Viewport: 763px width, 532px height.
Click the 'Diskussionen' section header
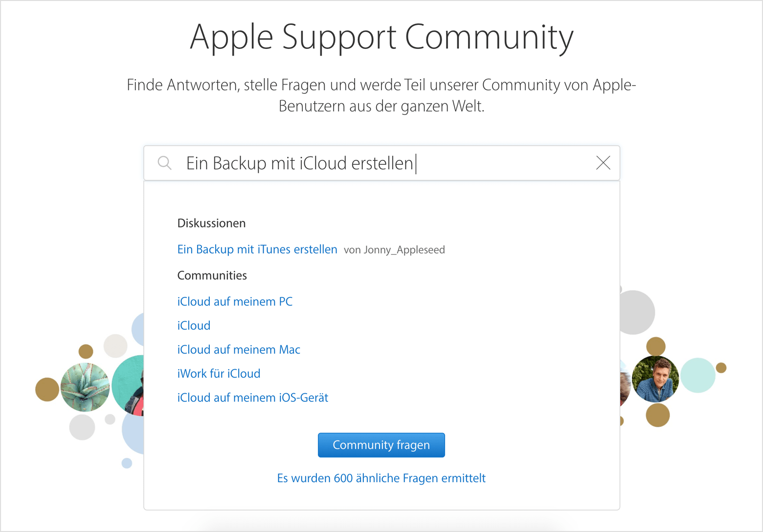[211, 223]
